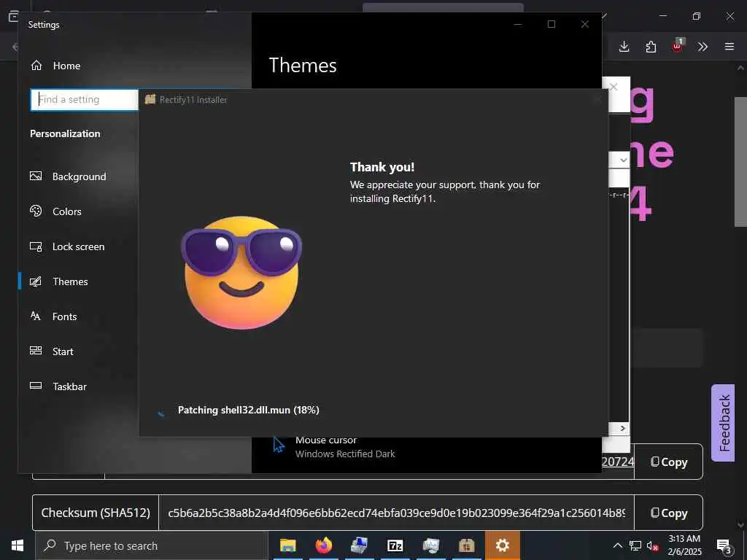Click the Lock screen icon in sidebar
This screenshot has width=747, height=560.
click(36, 246)
